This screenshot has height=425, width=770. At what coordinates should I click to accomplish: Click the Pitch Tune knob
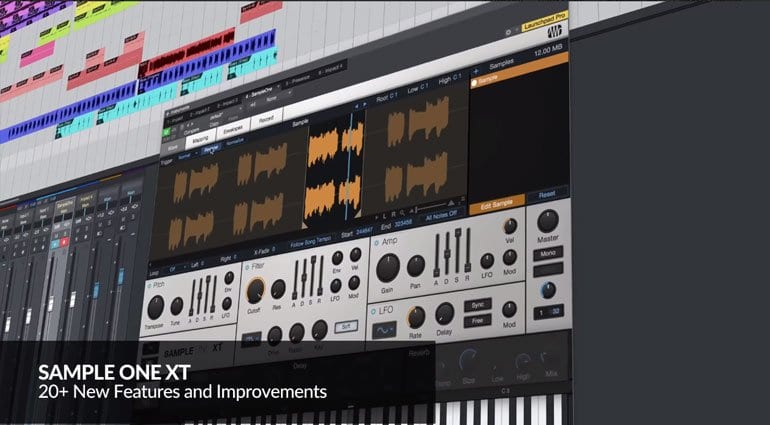(177, 307)
